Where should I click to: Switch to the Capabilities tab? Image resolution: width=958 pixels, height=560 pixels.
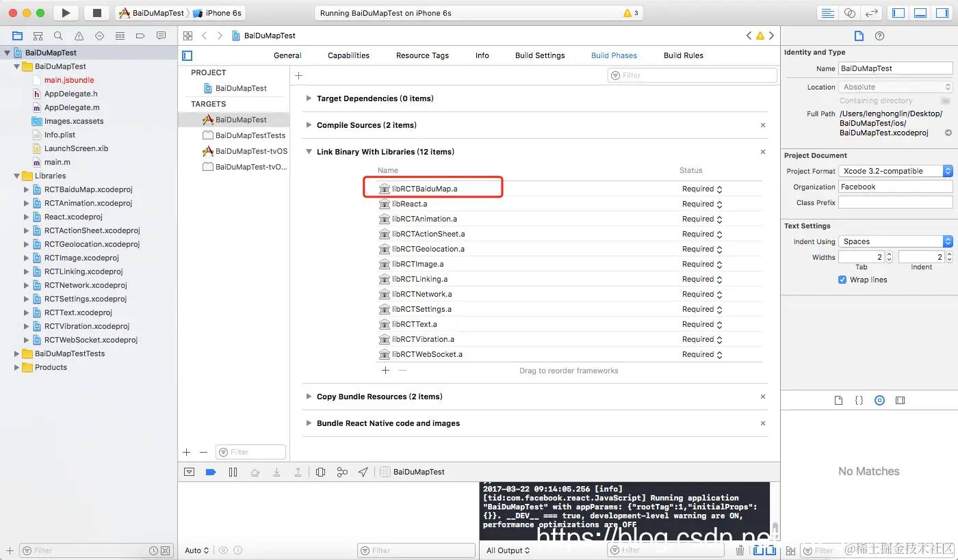tap(348, 55)
